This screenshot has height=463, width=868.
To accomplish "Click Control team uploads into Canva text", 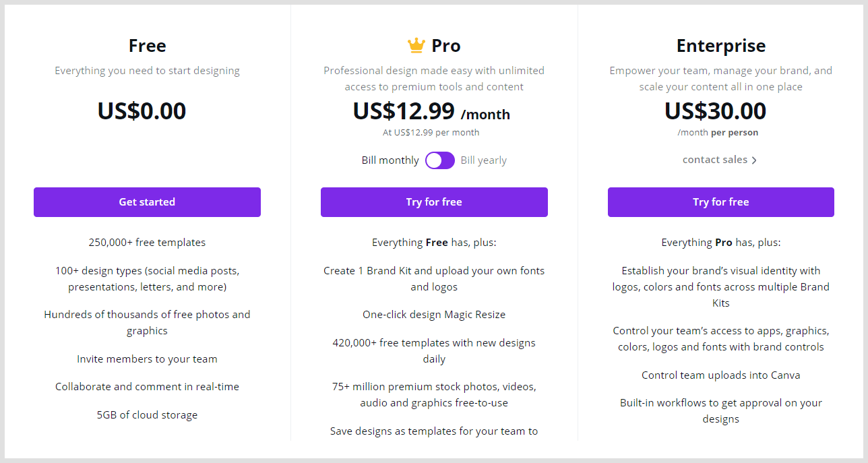I will pyautogui.click(x=720, y=375).
